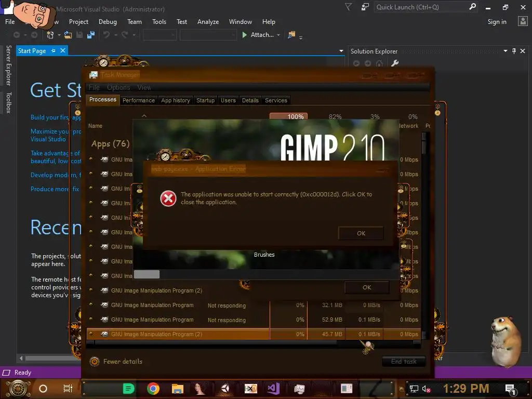Click the Visual Studio taskbar icon
This screenshot has height=399, width=532.
click(x=273, y=389)
